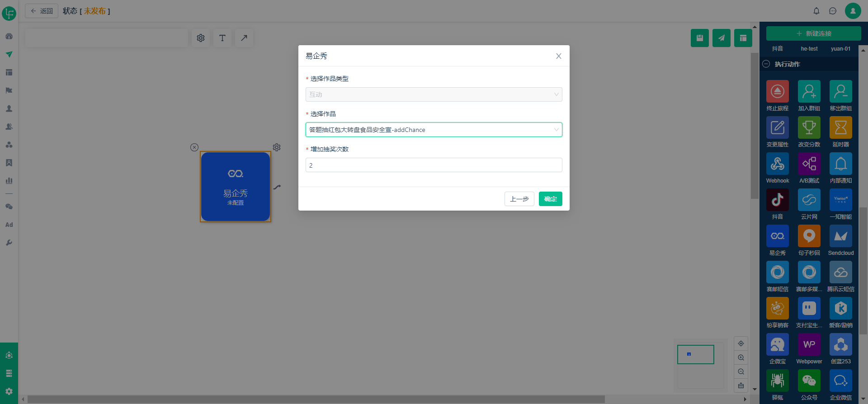Image resolution: width=868 pixels, height=404 pixels.
Task: Switch to the 抖音 connection tab
Action: (x=778, y=49)
